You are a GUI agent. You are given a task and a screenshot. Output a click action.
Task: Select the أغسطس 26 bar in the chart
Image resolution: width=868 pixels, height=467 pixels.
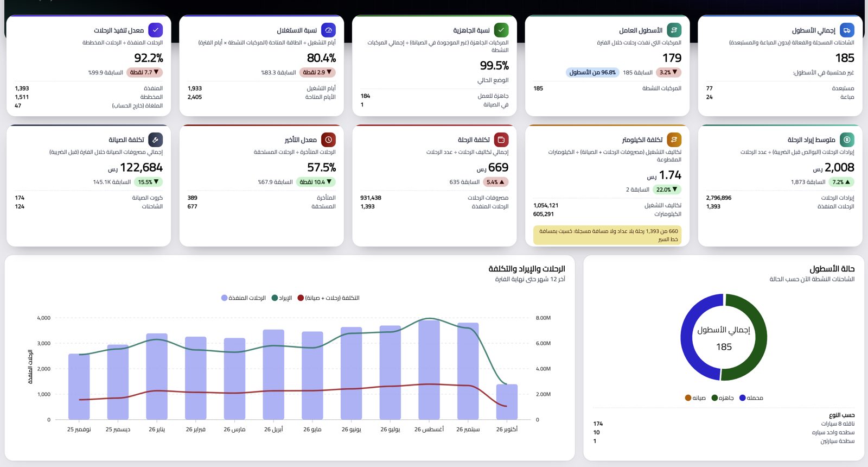pos(429,370)
